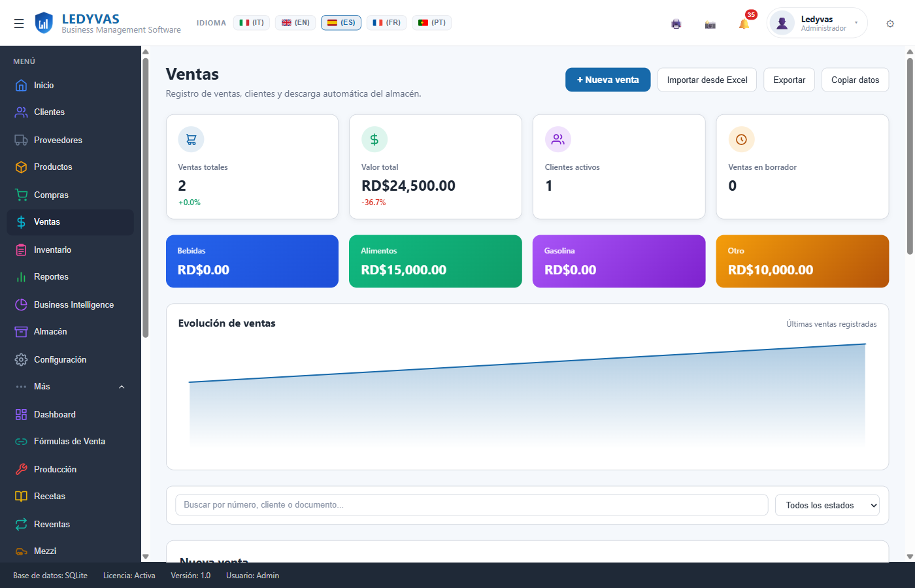The height and width of the screenshot is (588, 915).
Task: Navigate to Business Intelligence
Action: (x=71, y=304)
